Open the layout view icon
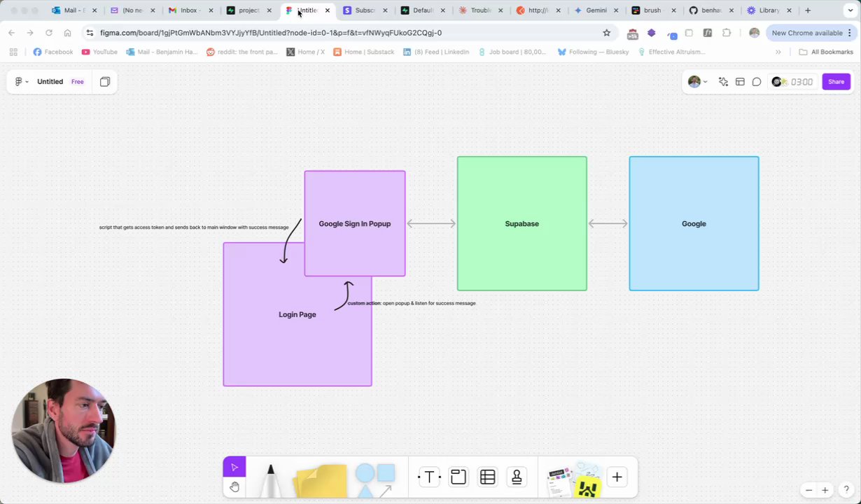Image resolution: width=861 pixels, height=504 pixels. click(x=740, y=82)
